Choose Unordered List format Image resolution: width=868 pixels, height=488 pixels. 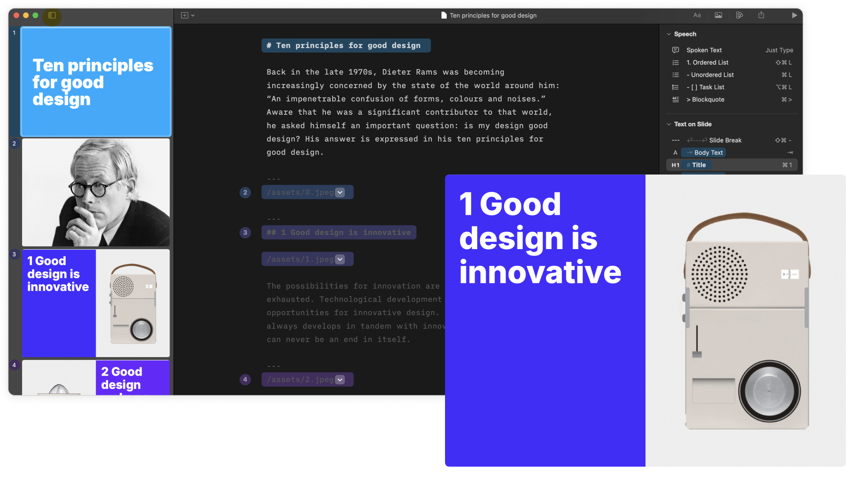tap(732, 75)
